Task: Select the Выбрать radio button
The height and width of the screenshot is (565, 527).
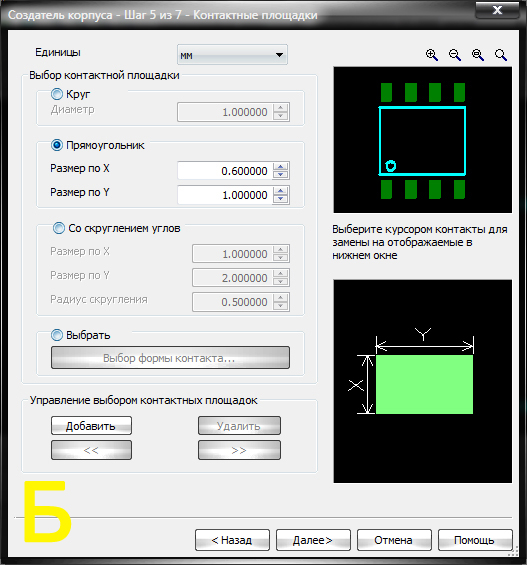Action: point(57,335)
